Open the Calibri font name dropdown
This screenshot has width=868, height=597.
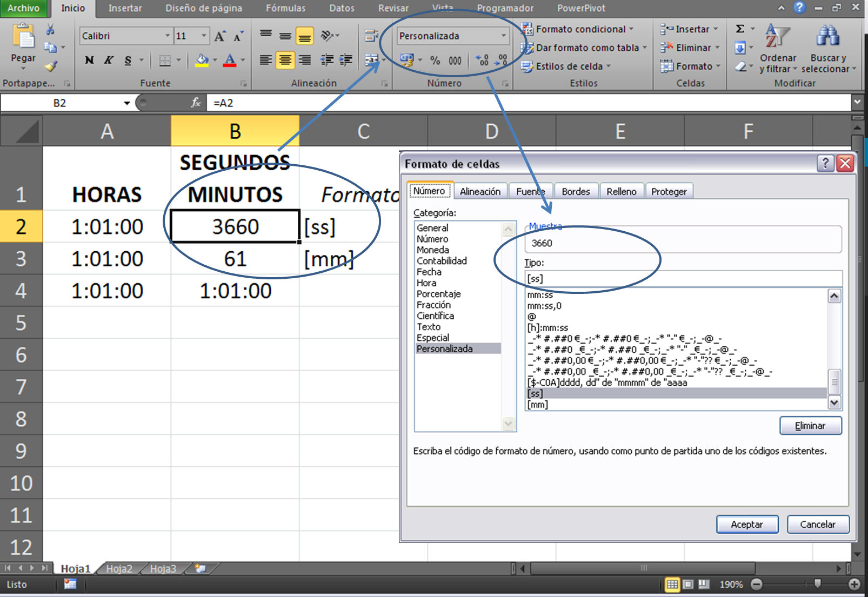tap(167, 36)
